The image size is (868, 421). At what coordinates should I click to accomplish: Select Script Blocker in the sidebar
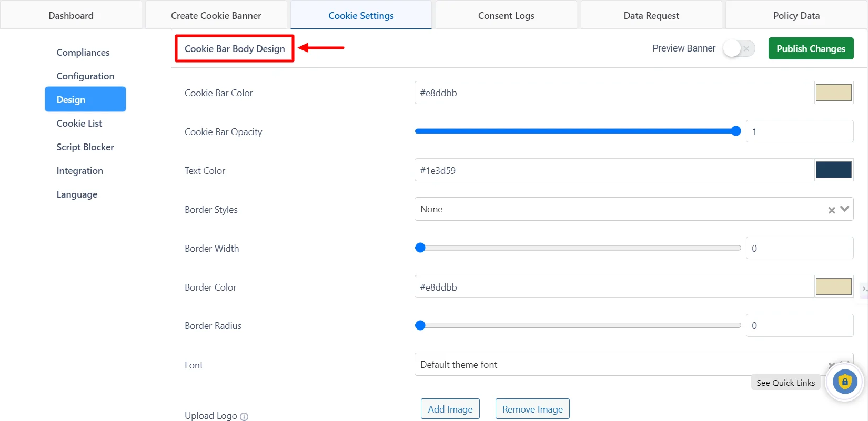85,147
